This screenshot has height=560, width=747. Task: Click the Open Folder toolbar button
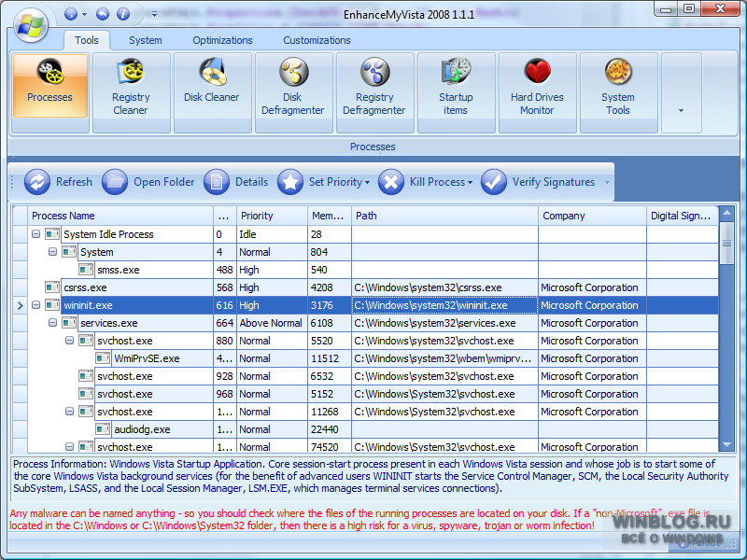148,182
